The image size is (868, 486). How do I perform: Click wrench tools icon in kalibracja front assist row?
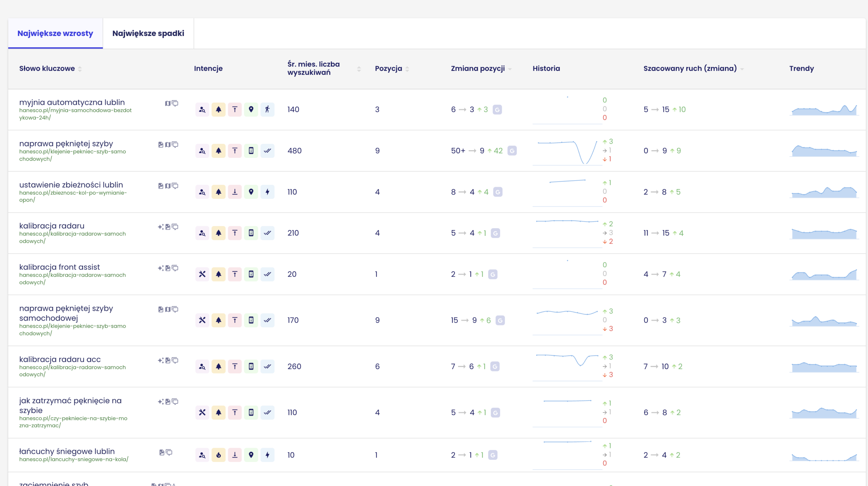(202, 274)
